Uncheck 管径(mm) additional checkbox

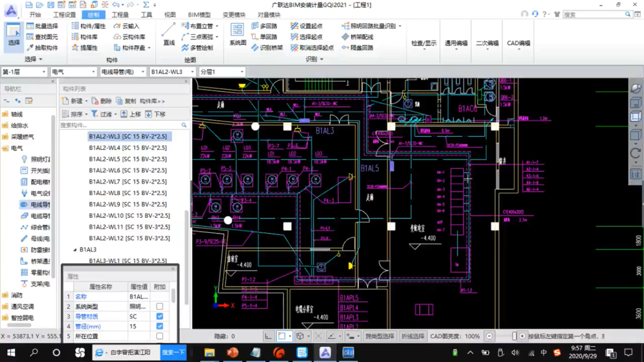pyautogui.click(x=159, y=326)
